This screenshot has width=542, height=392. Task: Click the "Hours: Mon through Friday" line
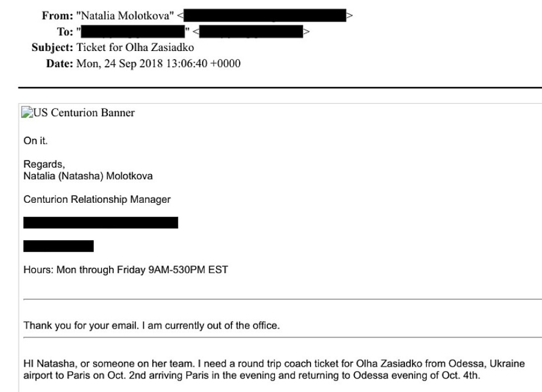pyautogui.click(x=125, y=269)
